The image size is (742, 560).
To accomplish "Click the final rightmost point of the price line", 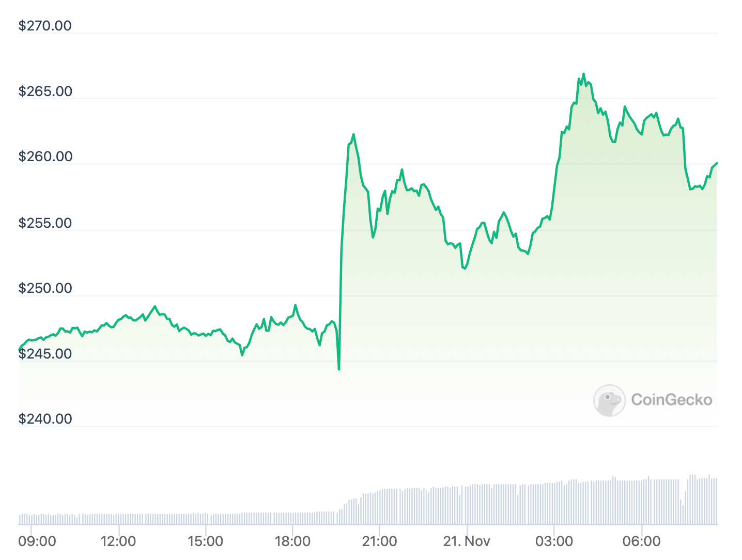I will coord(717,163).
